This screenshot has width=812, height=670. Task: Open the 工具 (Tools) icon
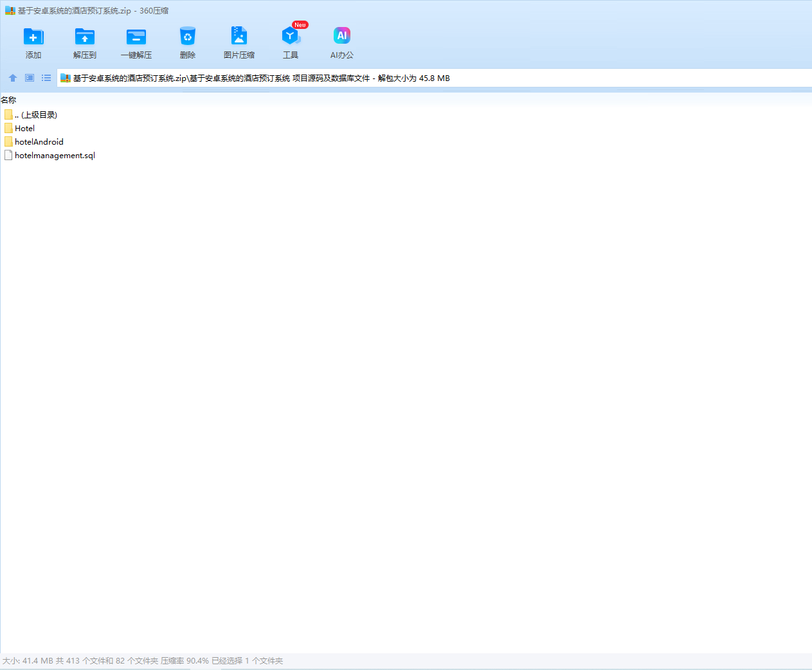(x=291, y=36)
